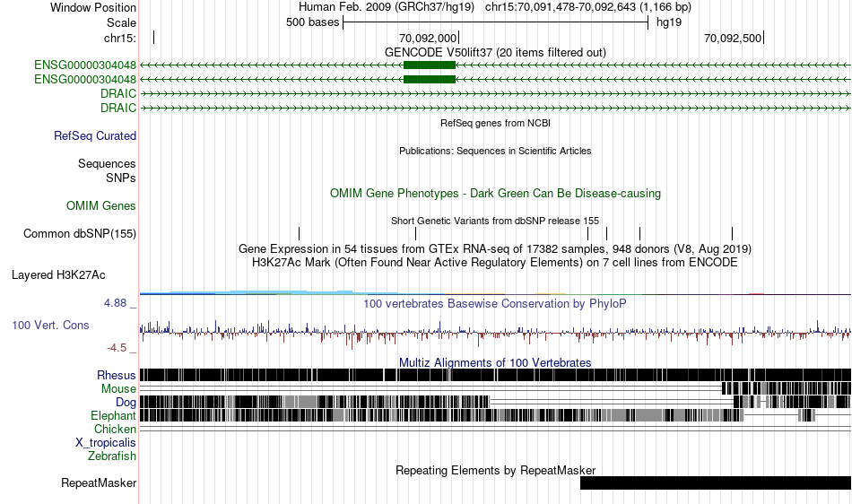852x504 pixels.
Task: Click the Common dbSNP(155) track label
Action: pos(80,233)
